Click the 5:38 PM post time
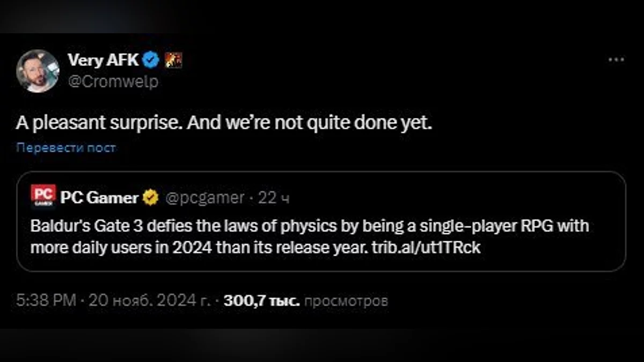The image size is (644, 362). pyautogui.click(x=46, y=301)
